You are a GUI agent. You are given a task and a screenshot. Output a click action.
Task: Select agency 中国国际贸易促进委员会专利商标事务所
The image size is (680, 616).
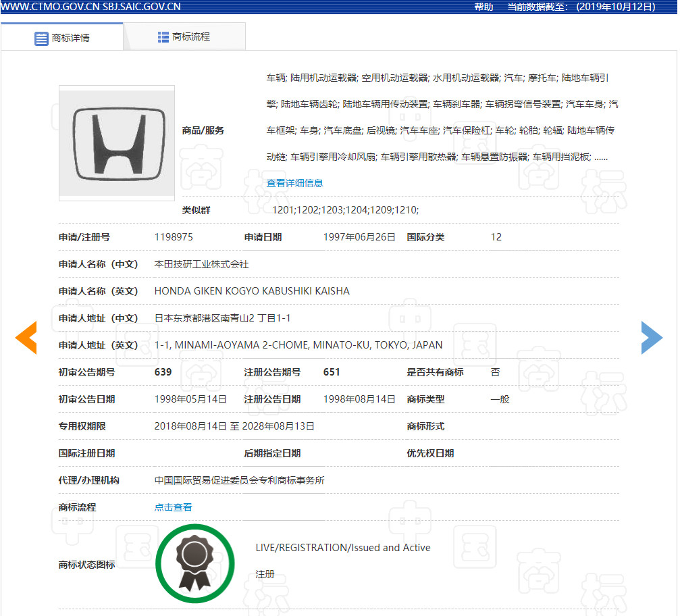point(240,480)
